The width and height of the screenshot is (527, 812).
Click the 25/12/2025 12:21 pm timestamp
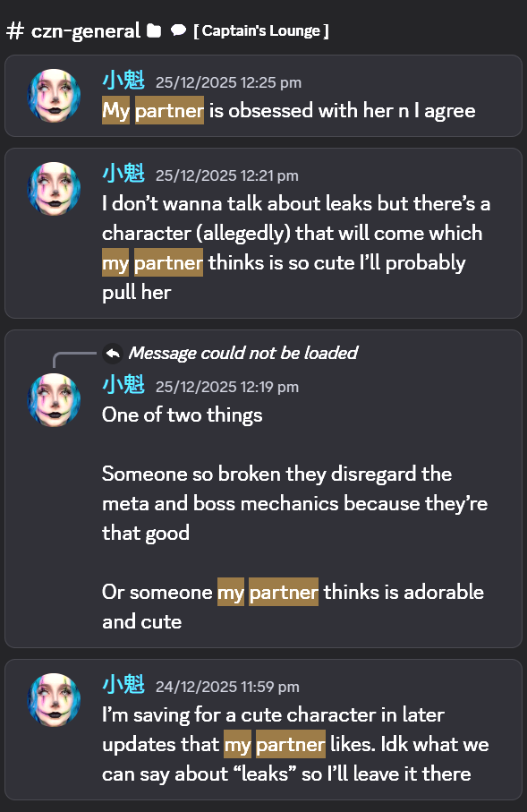(226, 176)
